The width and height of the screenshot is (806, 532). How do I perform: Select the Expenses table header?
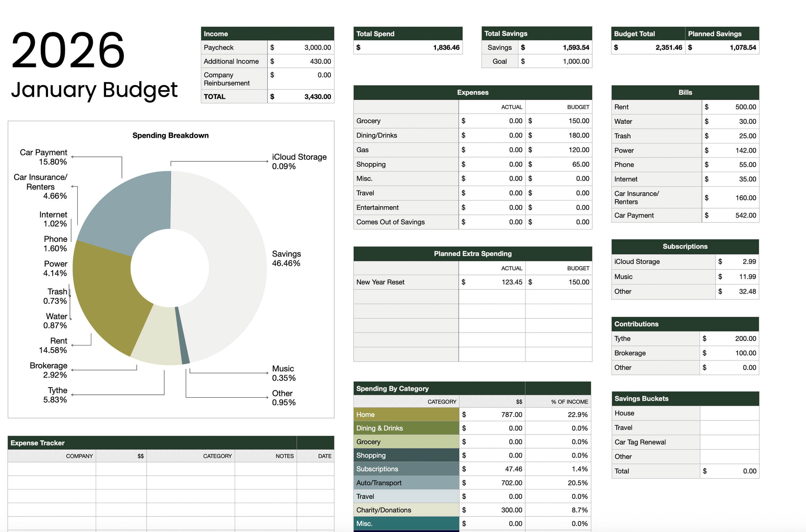tap(472, 92)
